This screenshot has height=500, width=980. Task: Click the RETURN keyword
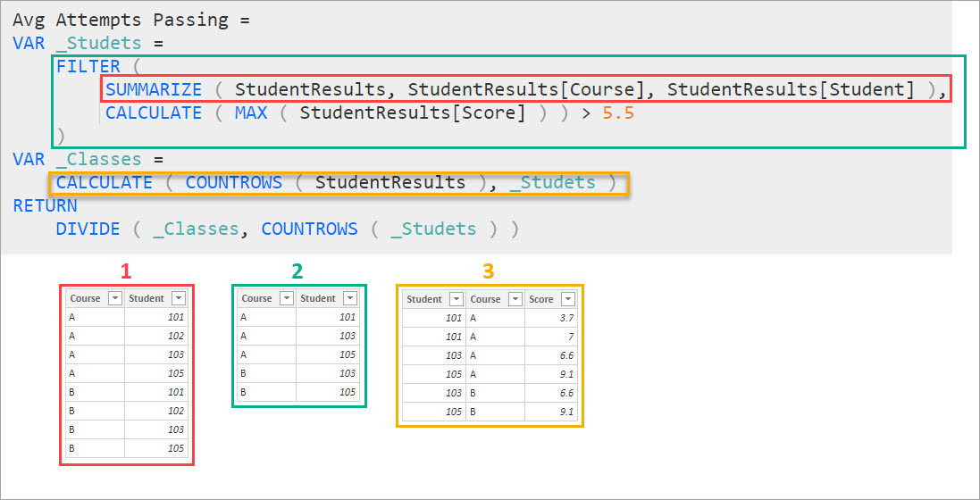[x=45, y=205]
